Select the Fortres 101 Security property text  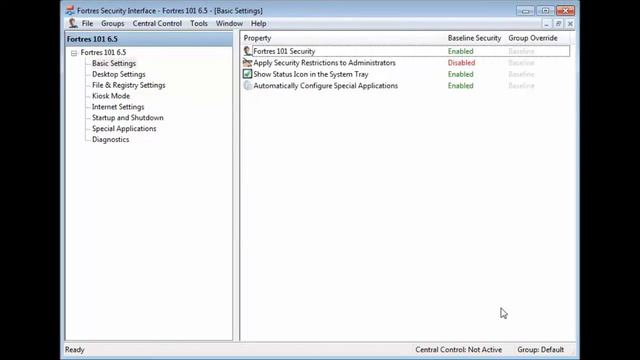click(x=284, y=51)
